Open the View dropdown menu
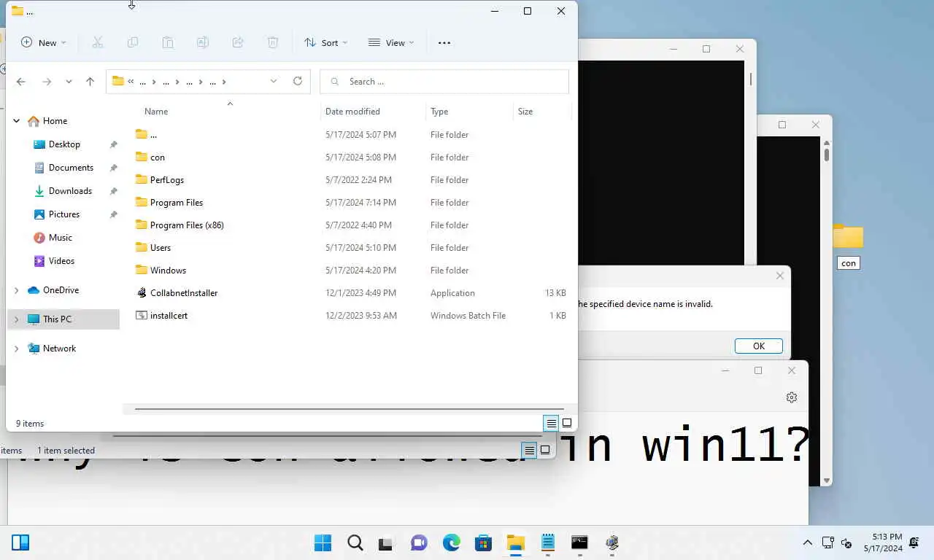 click(x=391, y=43)
